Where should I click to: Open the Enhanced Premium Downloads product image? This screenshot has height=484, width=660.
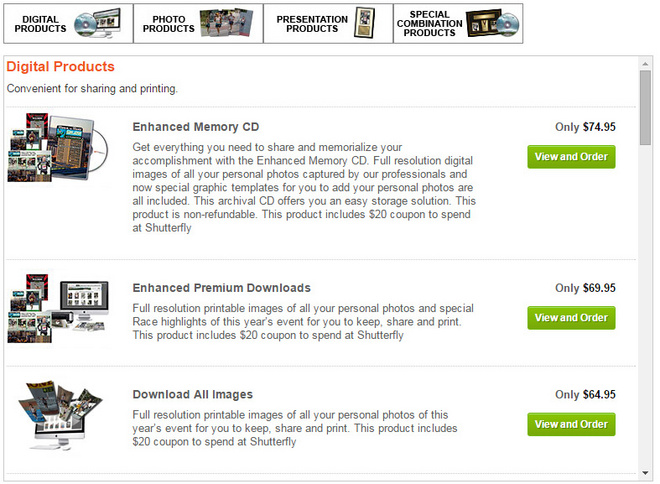(57, 311)
